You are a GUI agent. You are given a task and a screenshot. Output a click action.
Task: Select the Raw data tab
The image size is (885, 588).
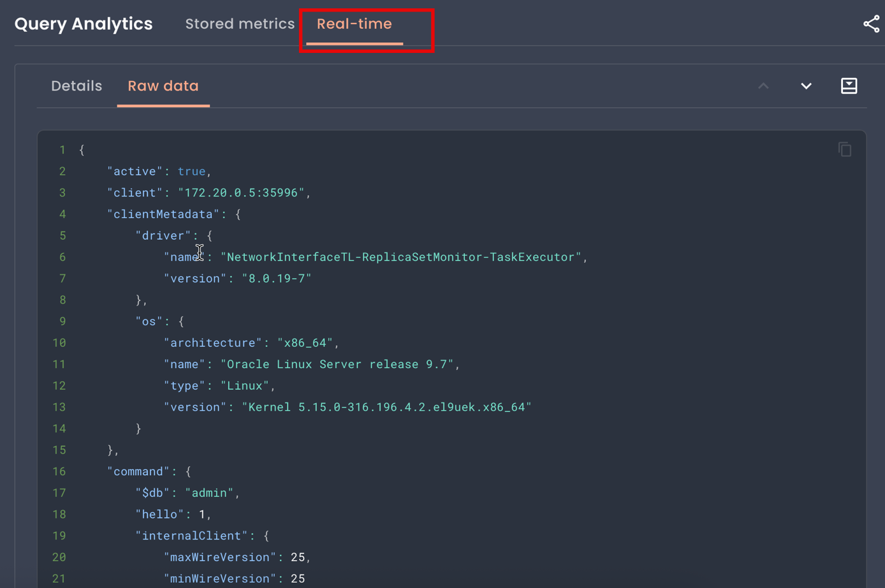[163, 86]
